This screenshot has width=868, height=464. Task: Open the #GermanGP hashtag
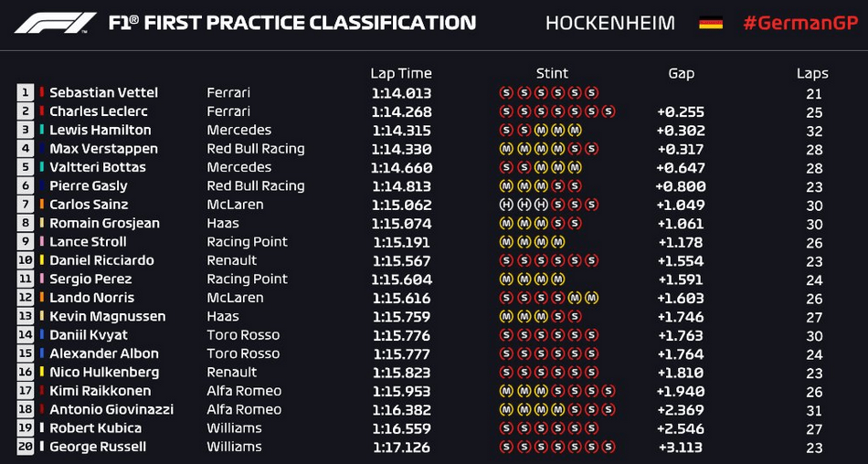[x=800, y=23]
